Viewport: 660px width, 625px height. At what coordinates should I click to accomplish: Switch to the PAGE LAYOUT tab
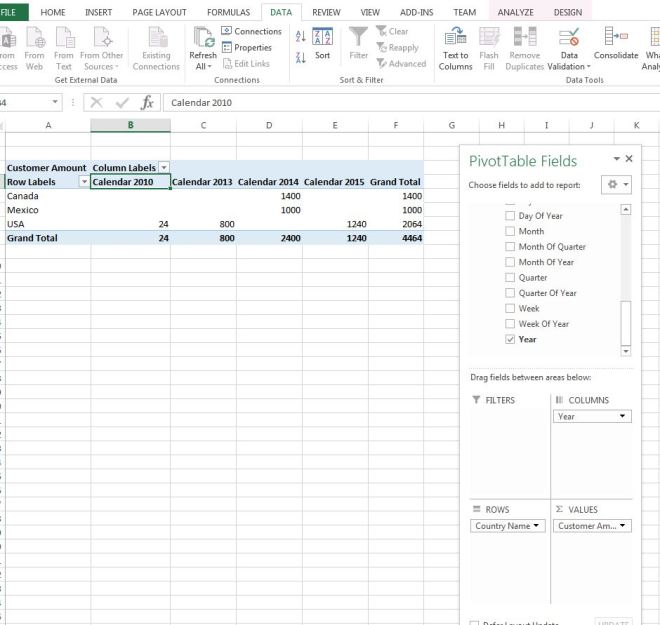pyautogui.click(x=159, y=12)
